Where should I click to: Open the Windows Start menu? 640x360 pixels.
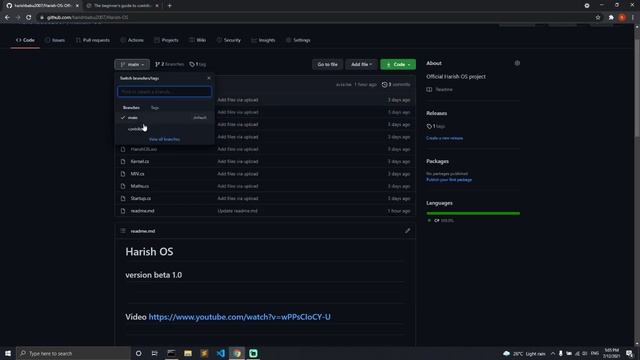click(x=8, y=353)
